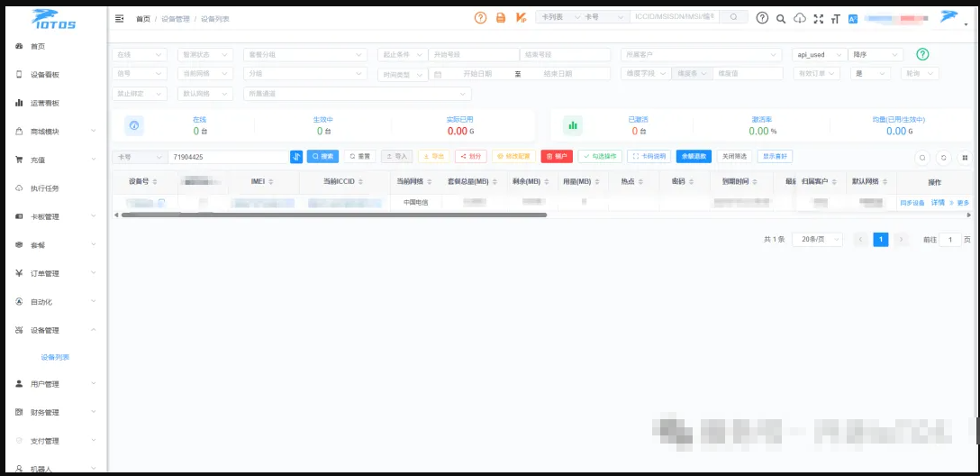980x476 pixels.
Task: Collapse the sidebar with the hamburger icon
Action: [120, 19]
